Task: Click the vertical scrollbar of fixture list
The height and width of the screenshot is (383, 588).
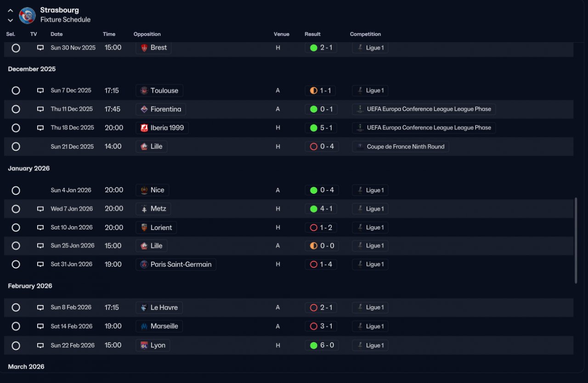Action: (576, 241)
